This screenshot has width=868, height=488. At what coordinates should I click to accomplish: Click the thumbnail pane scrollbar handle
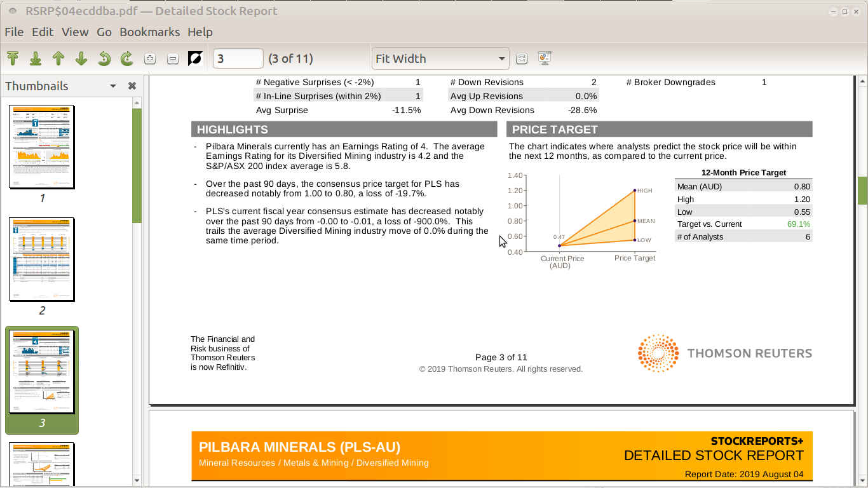tap(137, 165)
